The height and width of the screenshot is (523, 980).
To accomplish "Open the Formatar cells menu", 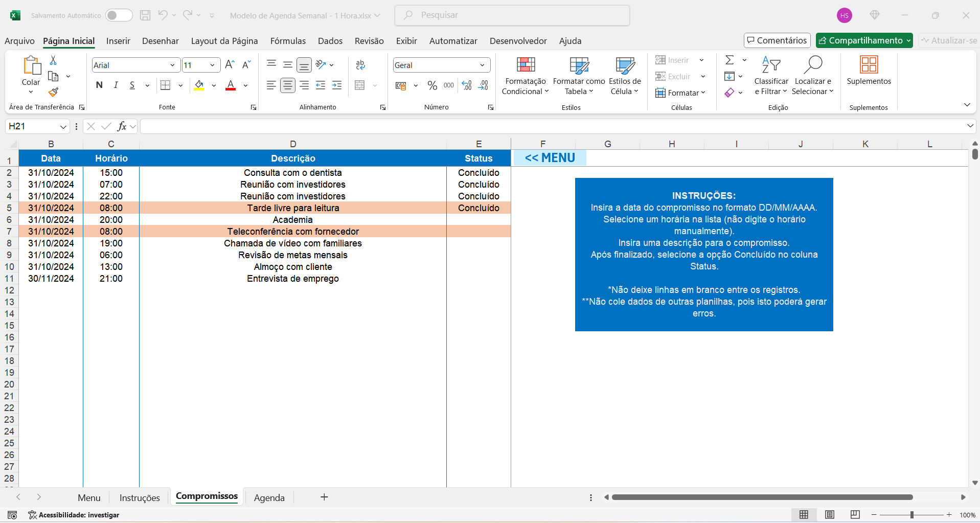I will [680, 93].
